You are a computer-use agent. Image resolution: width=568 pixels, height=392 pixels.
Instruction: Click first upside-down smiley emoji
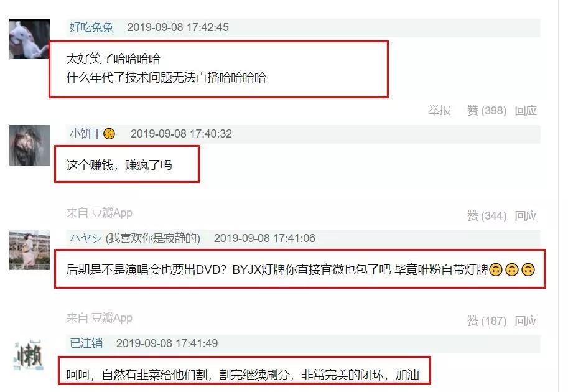tap(496, 270)
